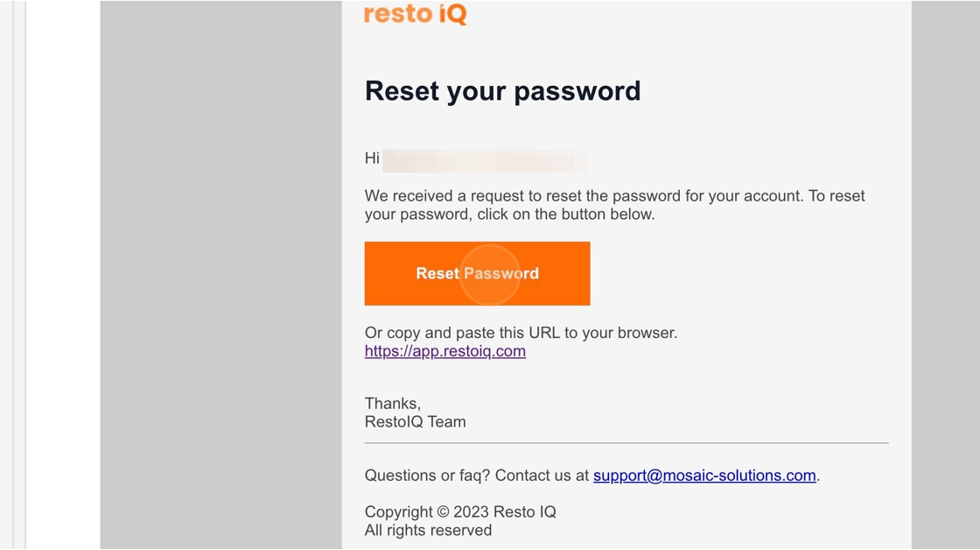Click the "Hi" greeting word
Screen dimensions: 980x550
click(x=372, y=159)
